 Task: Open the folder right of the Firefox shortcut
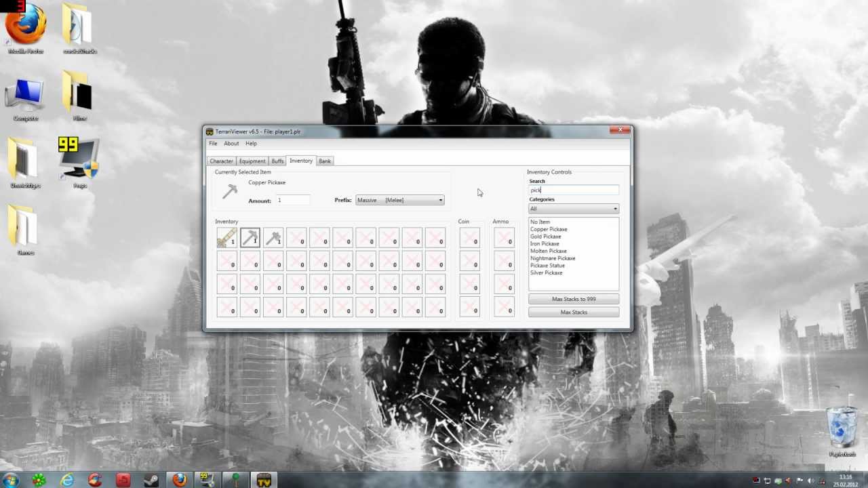[79, 28]
